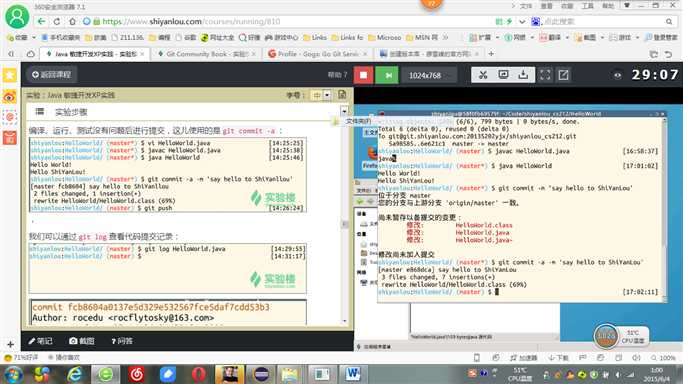Switch to the Profile - Gogs tab
The width and height of the screenshot is (683, 384).
(x=318, y=54)
